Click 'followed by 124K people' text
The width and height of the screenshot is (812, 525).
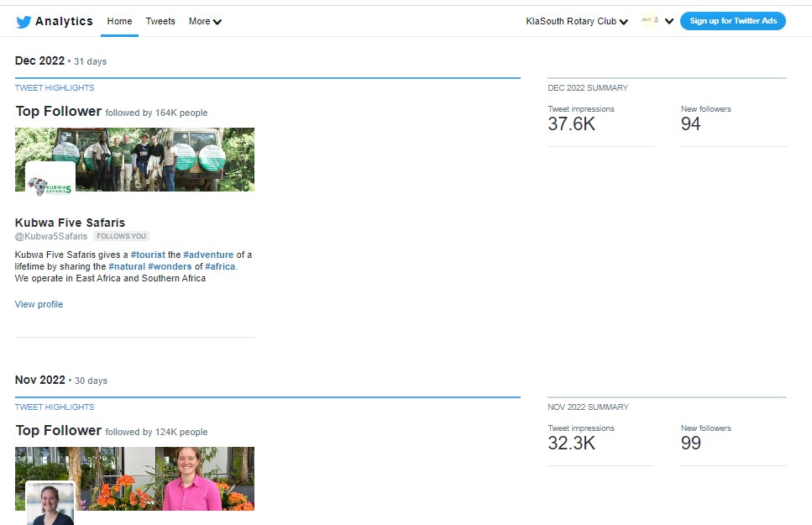click(x=156, y=432)
